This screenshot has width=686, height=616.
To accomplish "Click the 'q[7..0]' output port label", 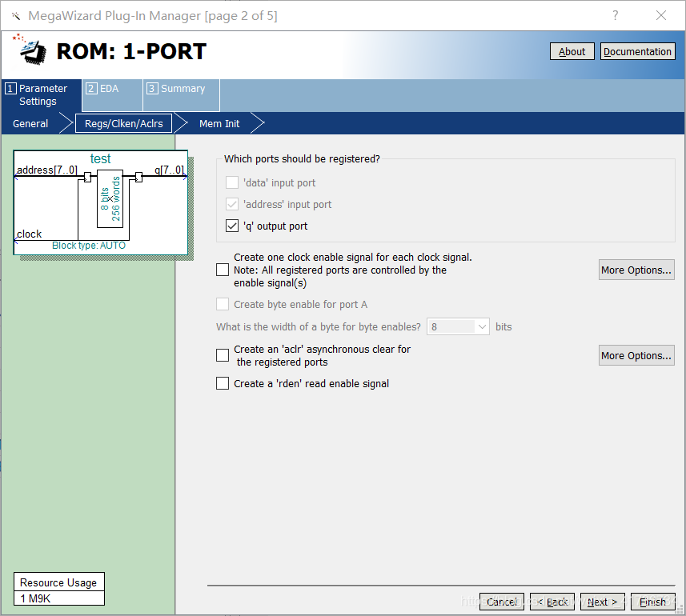I will [x=170, y=170].
